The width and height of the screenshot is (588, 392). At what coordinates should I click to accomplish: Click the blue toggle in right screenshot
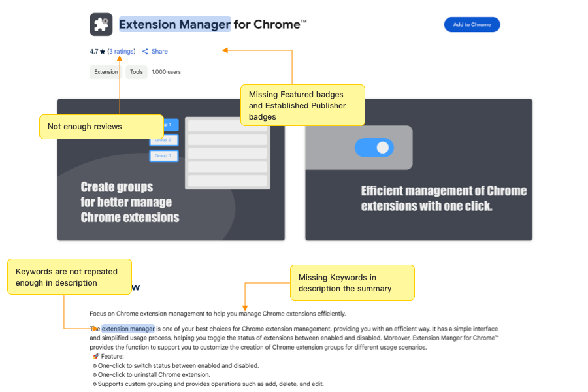coord(374,148)
